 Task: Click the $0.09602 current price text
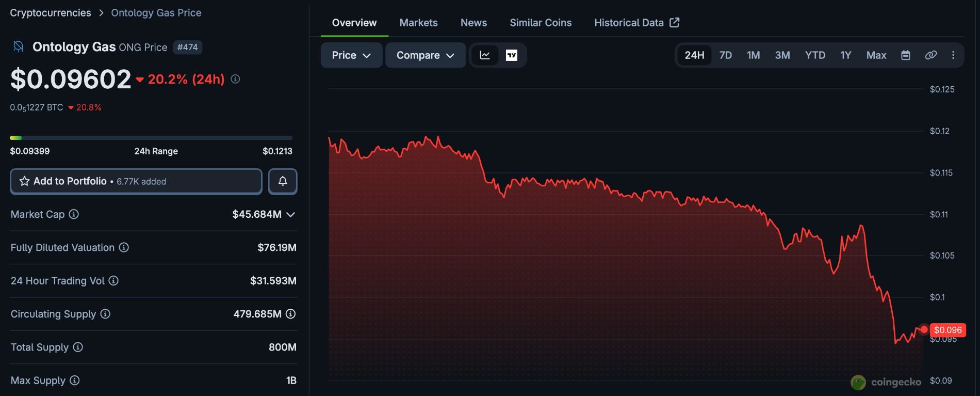tap(71, 79)
